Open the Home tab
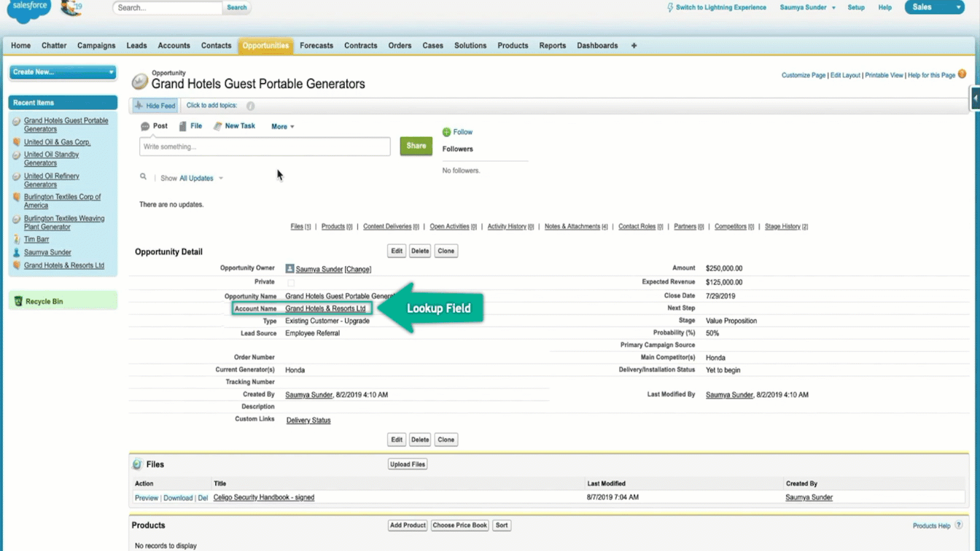Screen dimensions: 980x551 (x=20, y=45)
